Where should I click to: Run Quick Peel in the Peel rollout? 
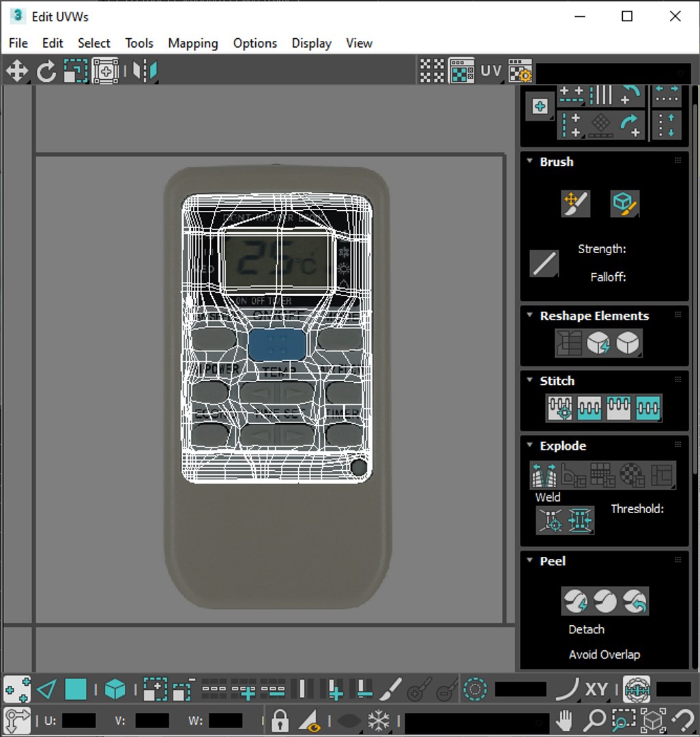point(576,601)
